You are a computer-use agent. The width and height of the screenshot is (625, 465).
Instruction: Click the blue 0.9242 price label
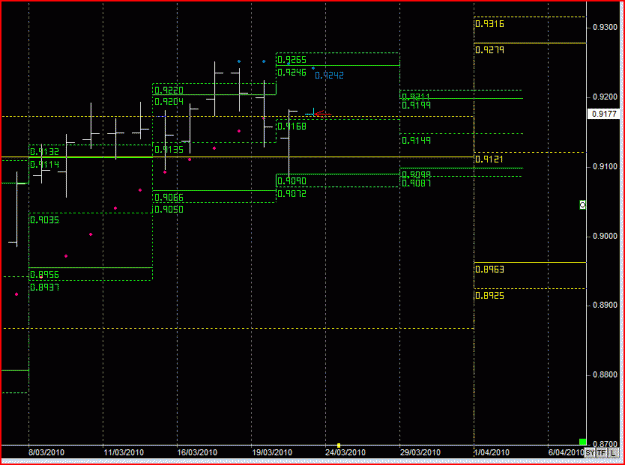(329, 76)
